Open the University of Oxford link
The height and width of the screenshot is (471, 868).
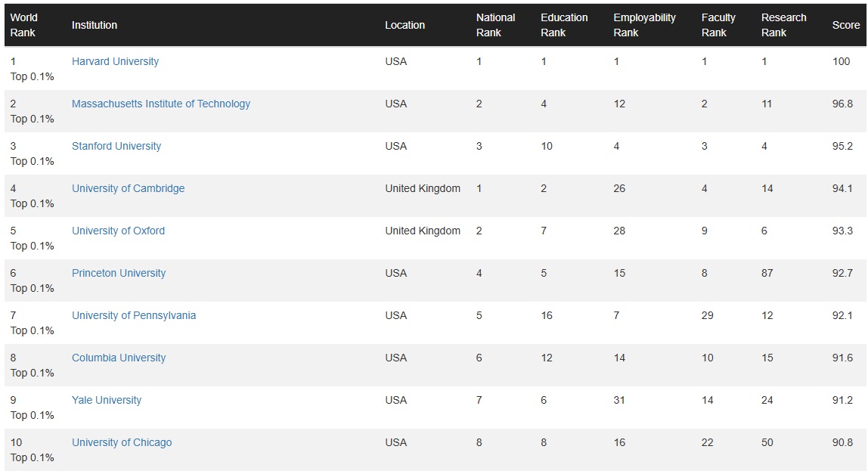pos(119,231)
